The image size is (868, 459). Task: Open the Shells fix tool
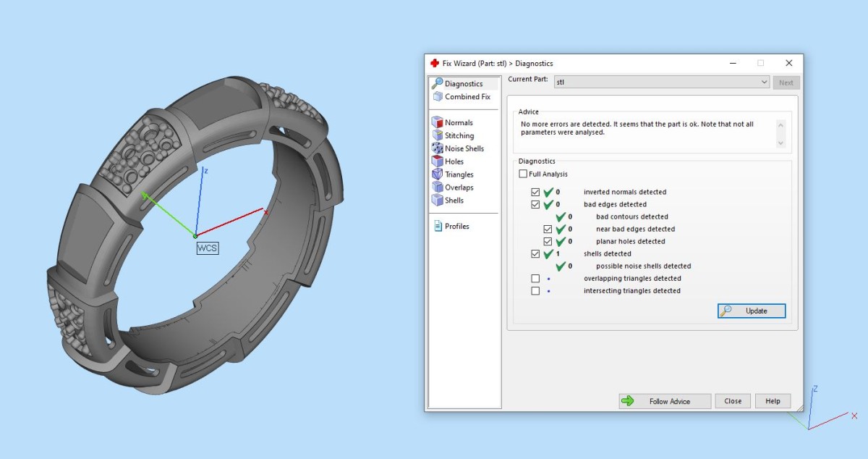pyautogui.click(x=437, y=201)
